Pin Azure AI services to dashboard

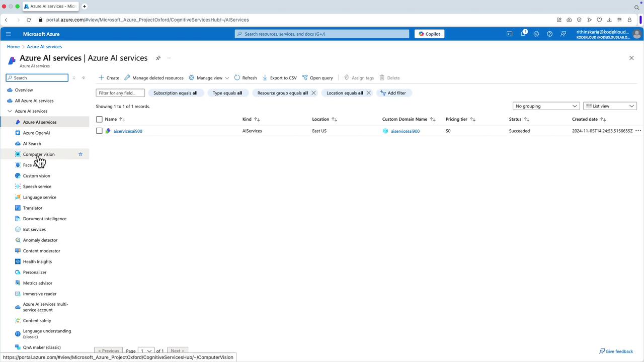coord(158,58)
